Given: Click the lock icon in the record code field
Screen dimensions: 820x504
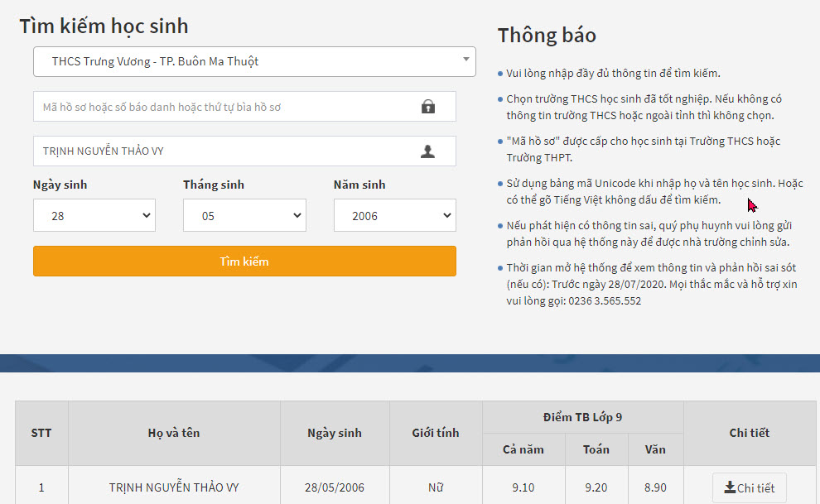Looking at the screenshot, I should coord(427,107).
